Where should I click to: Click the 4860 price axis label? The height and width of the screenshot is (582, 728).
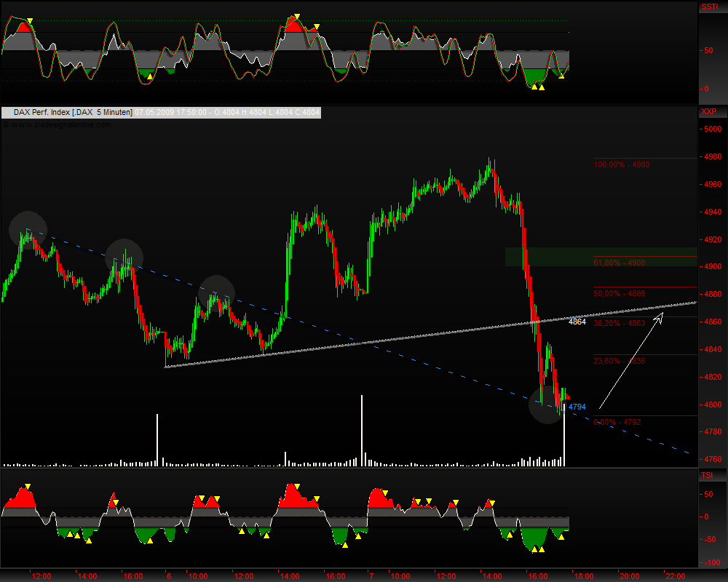click(713, 322)
